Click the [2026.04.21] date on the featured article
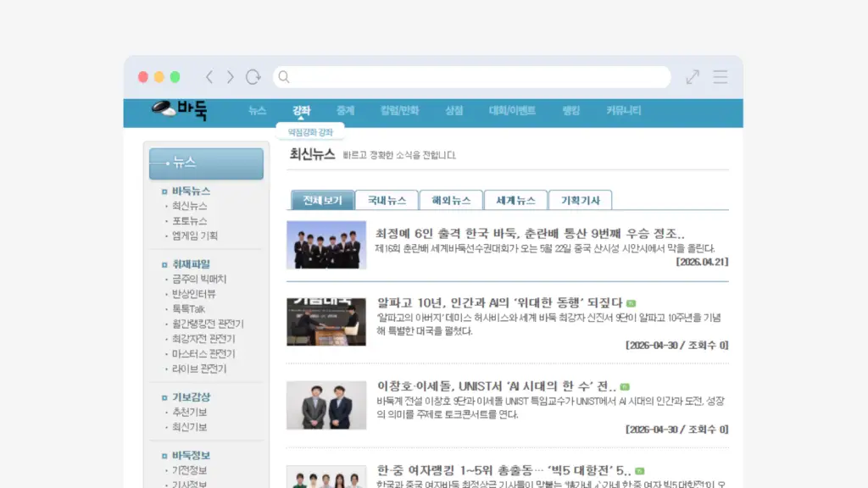Screen dimensions: 868x488 coord(702,263)
